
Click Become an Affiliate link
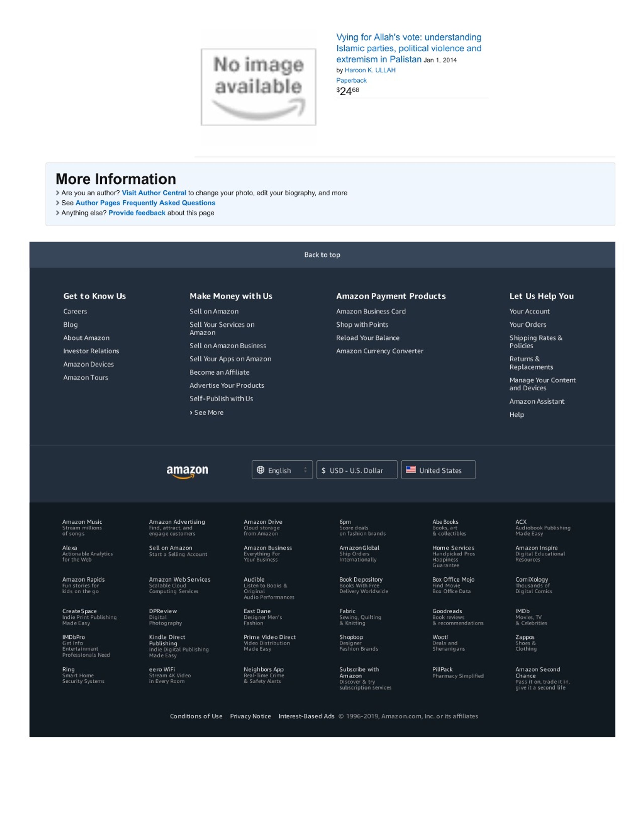[219, 372]
